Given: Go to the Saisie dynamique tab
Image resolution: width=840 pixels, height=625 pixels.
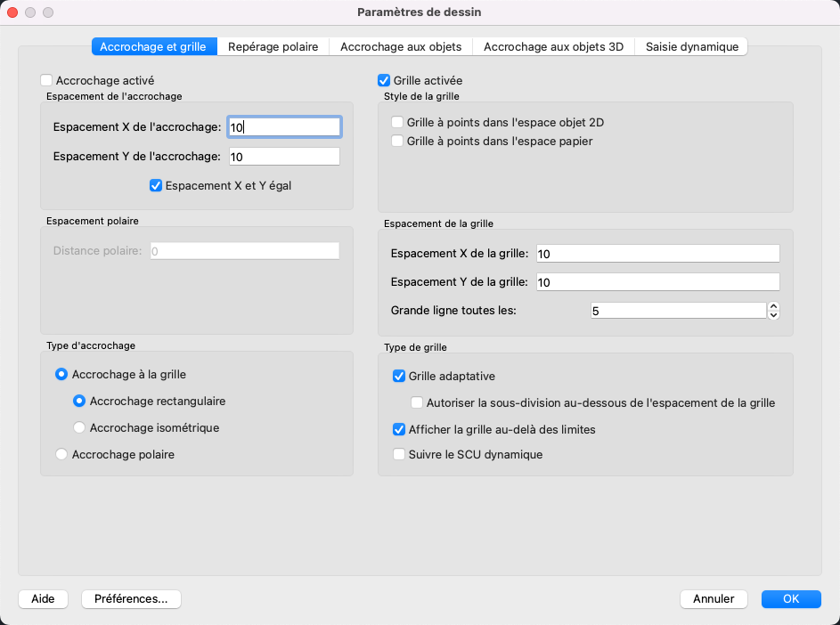Looking at the screenshot, I should coord(692,46).
